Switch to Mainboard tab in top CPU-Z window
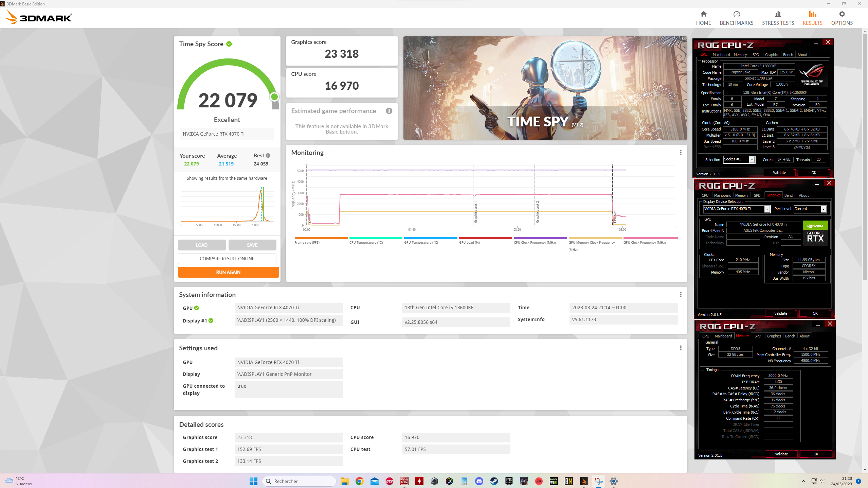This screenshot has width=868, height=488. click(x=721, y=55)
